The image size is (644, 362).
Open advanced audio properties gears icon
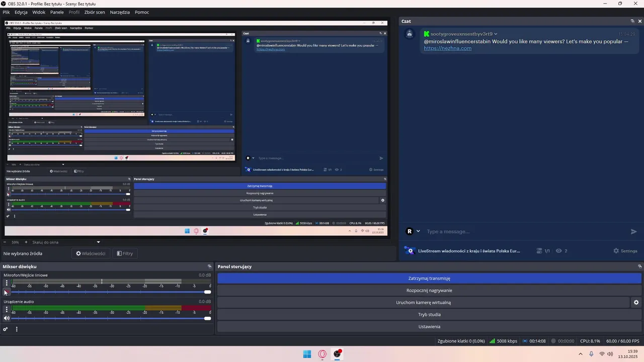tap(6, 329)
